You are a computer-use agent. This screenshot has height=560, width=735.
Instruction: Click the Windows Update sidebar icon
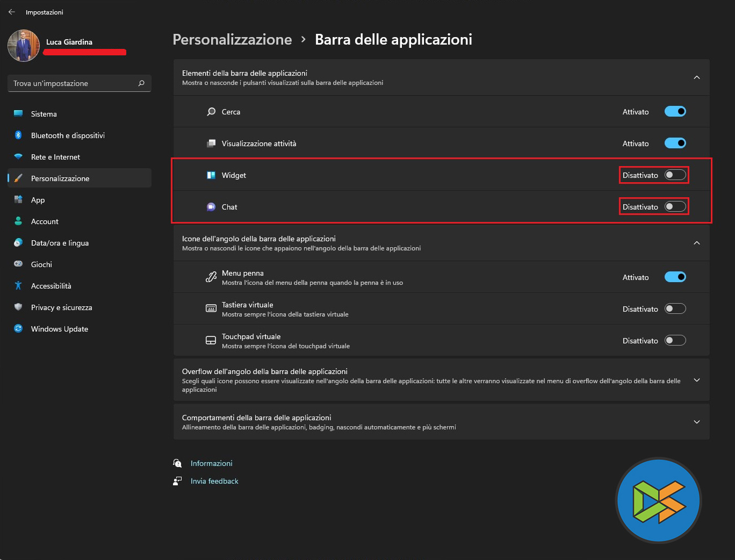pyautogui.click(x=18, y=329)
